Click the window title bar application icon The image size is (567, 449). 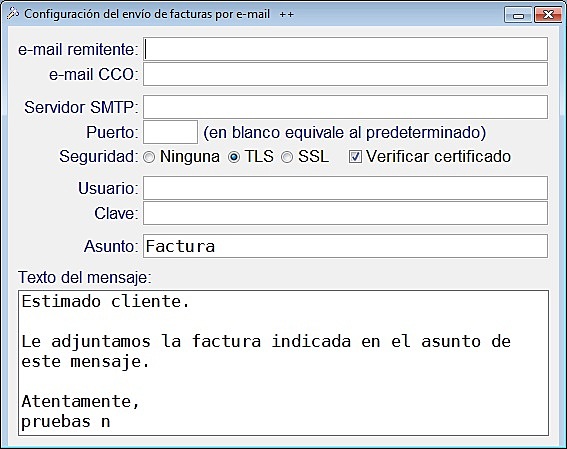tap(13, 14)
